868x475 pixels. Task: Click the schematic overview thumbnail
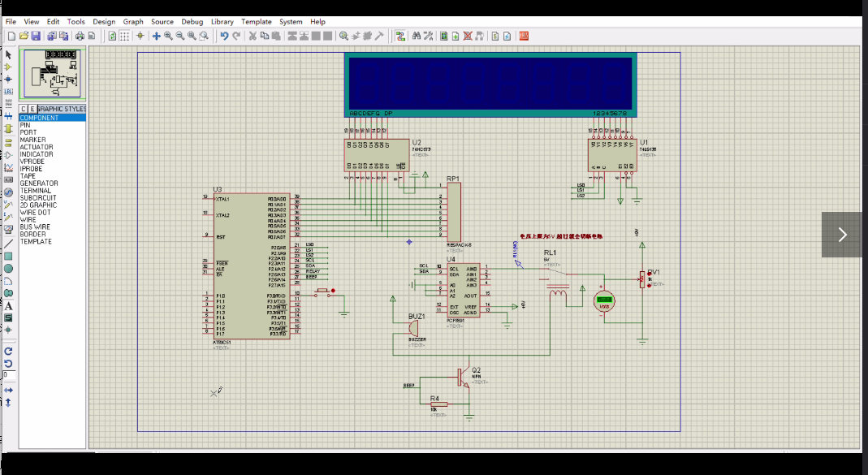53,74
